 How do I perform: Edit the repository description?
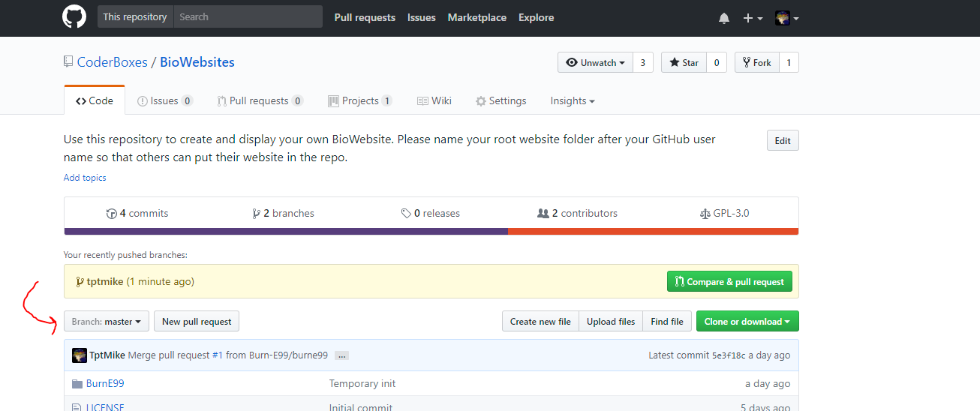pos(783,140)
